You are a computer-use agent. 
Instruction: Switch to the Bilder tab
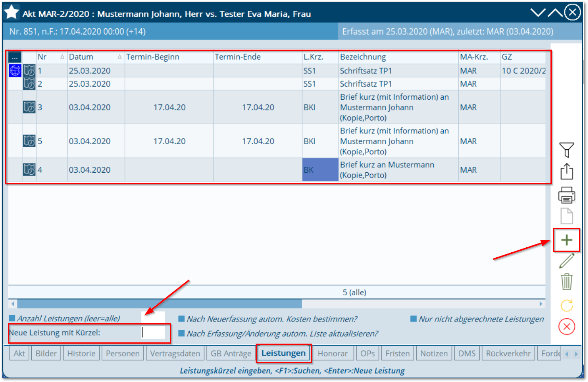pyautogui.click(x=46, y=353)
